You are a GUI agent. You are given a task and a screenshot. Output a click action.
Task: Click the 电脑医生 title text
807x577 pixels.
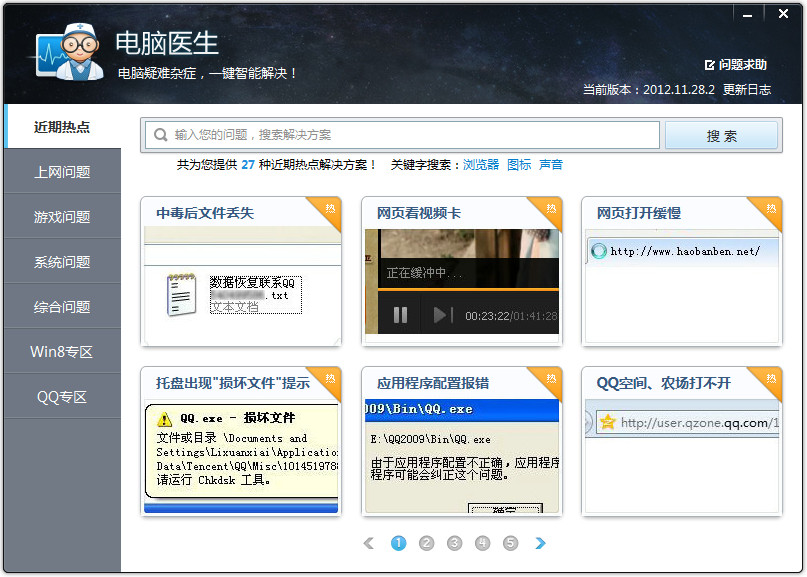click(167, 43)
